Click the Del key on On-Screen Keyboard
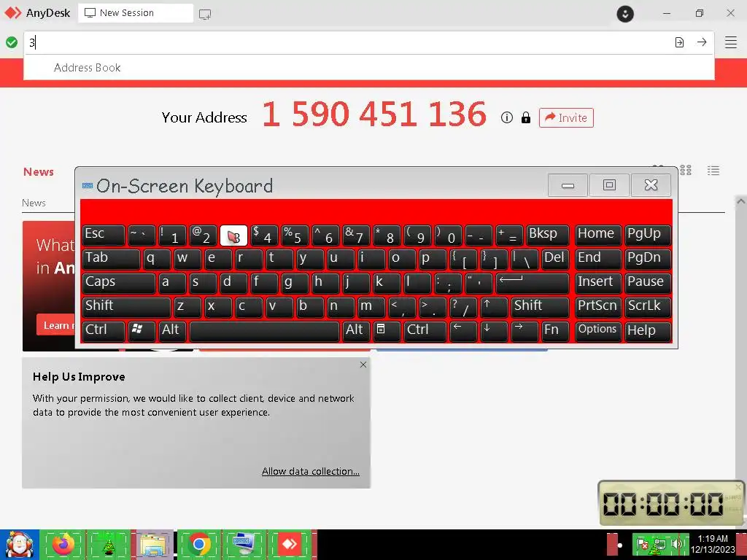747x560 pixels. pos(555,259)
